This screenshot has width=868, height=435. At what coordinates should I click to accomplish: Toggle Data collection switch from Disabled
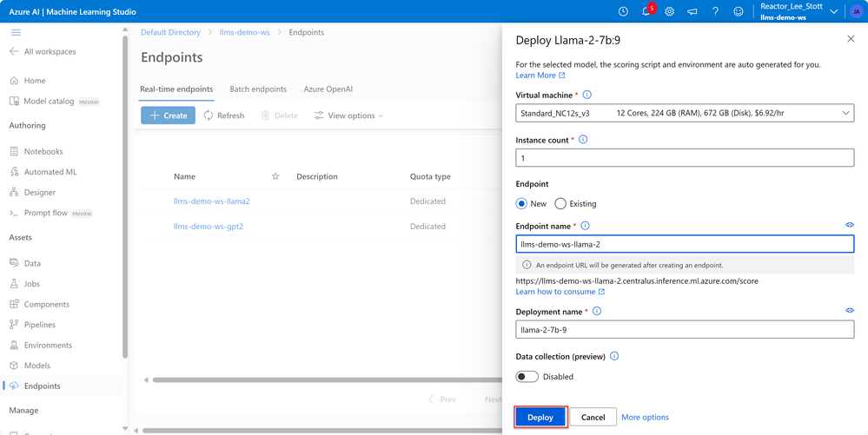pyautogui.click(x=527, y=377)
